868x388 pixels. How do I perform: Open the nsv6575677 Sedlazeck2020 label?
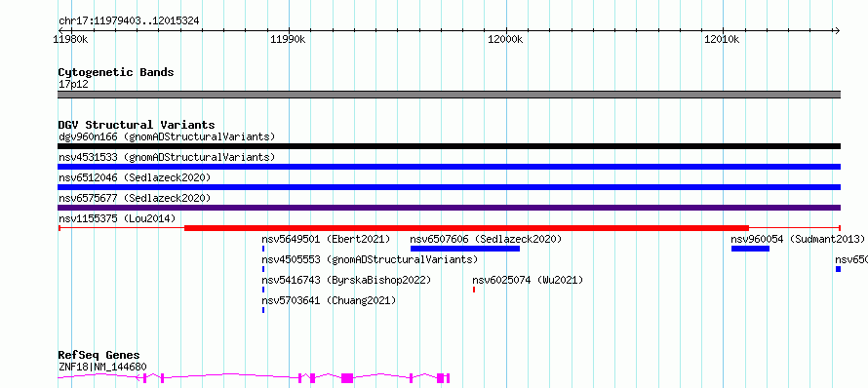[135, 198]
